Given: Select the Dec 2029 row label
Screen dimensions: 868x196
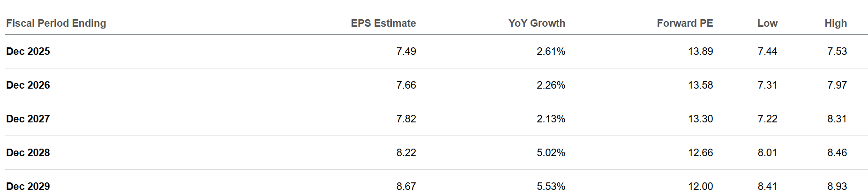Looking at the screenshot, I should (28, 186).
